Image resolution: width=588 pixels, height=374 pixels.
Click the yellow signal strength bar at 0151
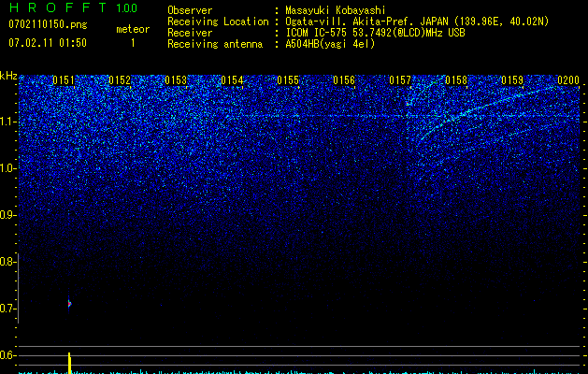click(x=69, y=363)
